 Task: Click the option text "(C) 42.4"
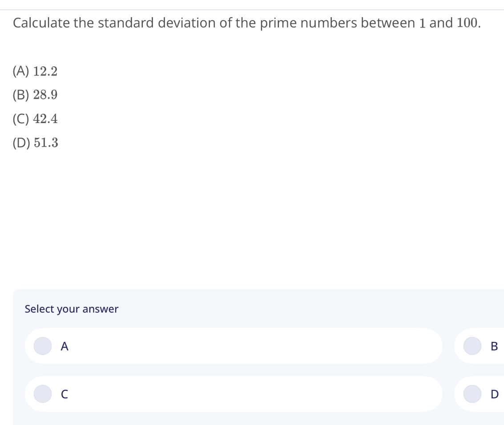pyautogui.click(x=35, y=119)
